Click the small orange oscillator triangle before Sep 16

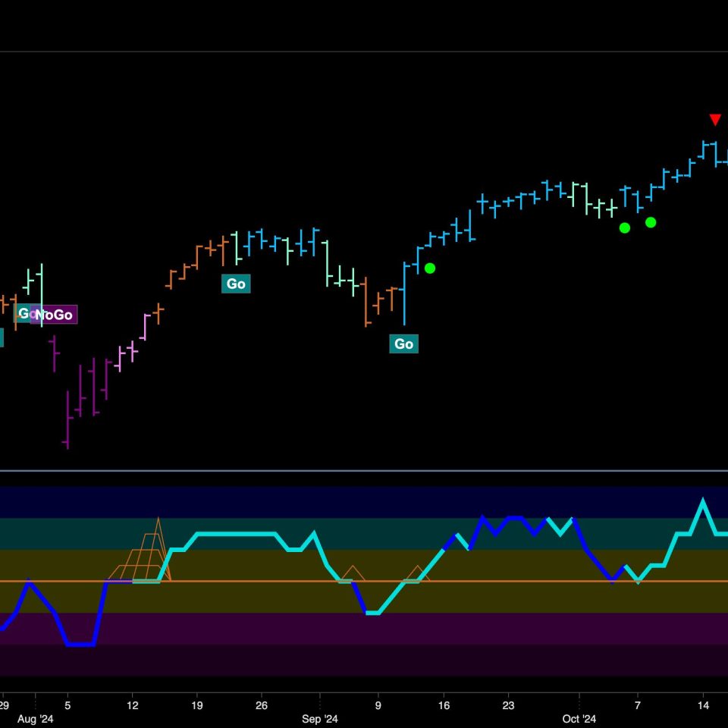point(416,573)
